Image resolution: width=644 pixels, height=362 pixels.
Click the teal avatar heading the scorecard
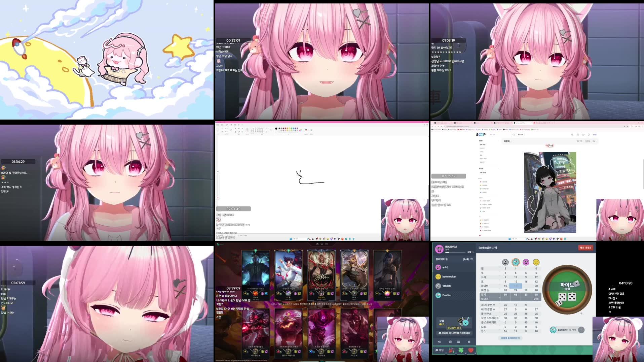coord(516,262)
